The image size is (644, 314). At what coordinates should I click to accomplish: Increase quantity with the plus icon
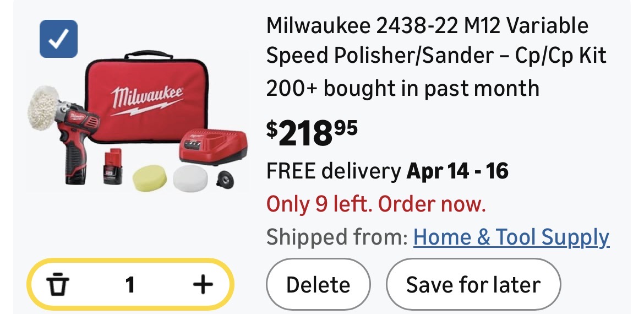click(203, 284)
